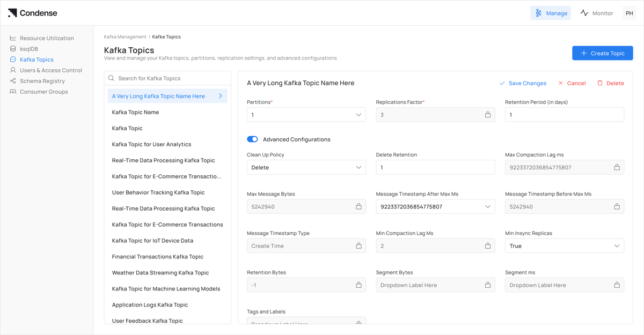Click the Delete topic button
The height and width of the screenshot is (335, 644).
(610, 83)
